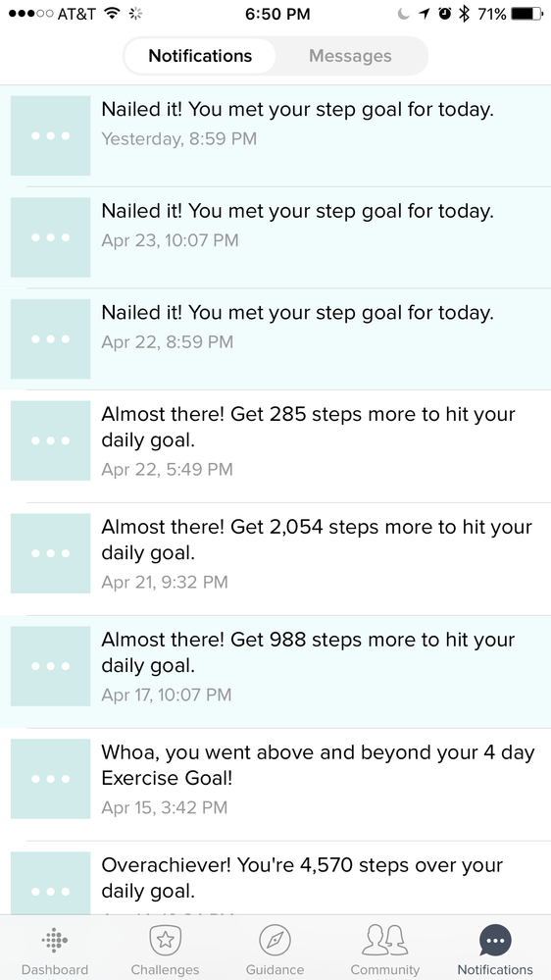Open the Apr 23 step goal notification
Viewport: 551px width, 980px height.
275,237
